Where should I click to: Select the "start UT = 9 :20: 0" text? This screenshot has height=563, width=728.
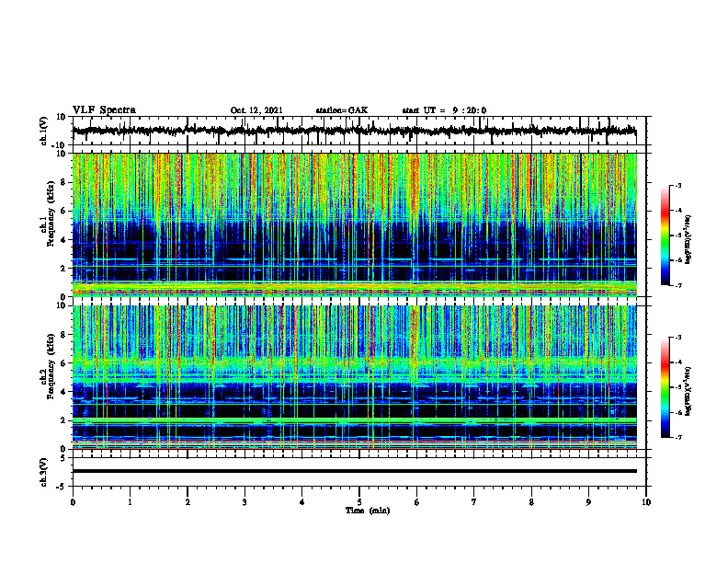click(x=444, y=110)
